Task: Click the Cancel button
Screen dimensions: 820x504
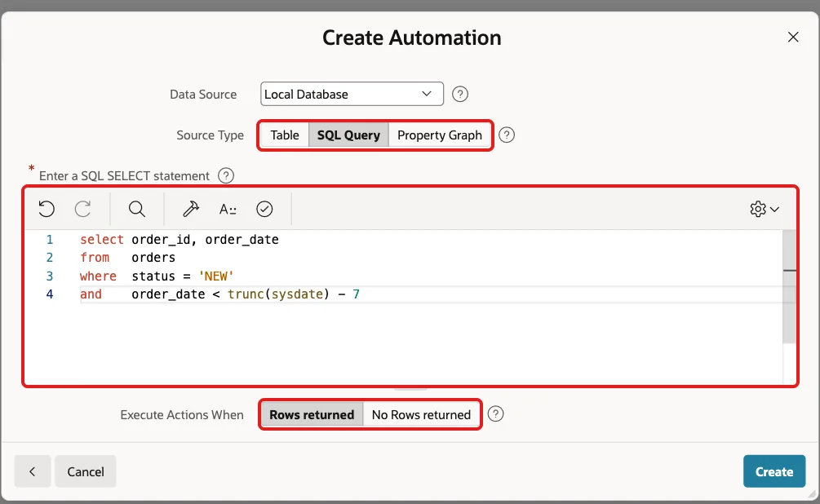Action: (x=86, y=471)
